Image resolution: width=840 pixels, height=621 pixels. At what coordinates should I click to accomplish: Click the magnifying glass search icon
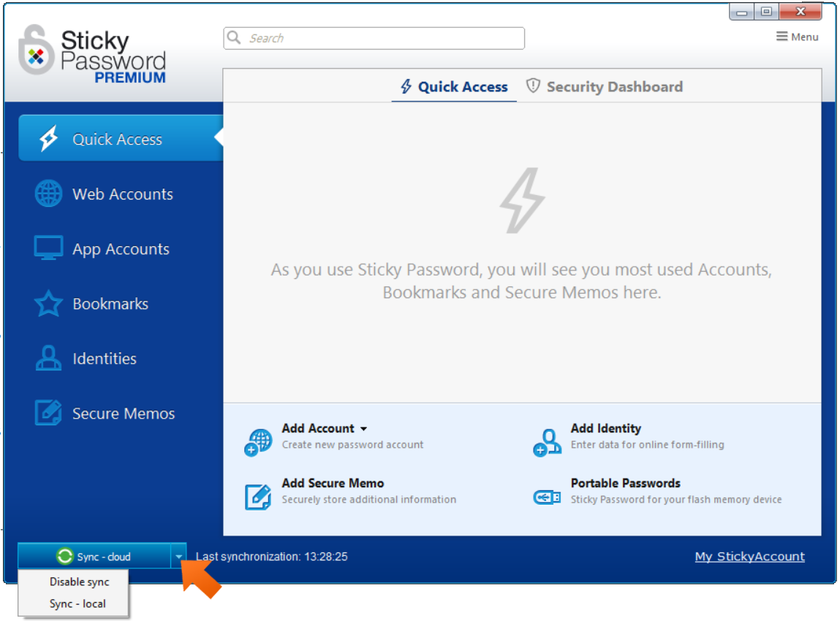point(234,37)
